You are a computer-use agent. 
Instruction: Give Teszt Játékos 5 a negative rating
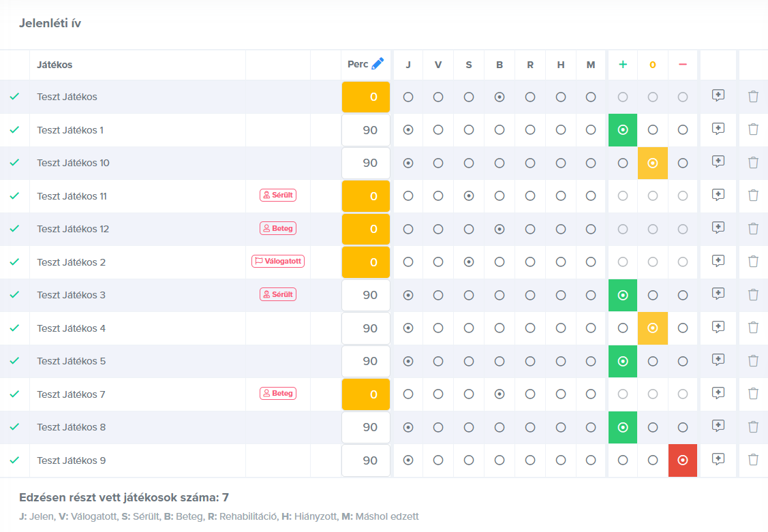pyautogui.click(x=683, y=361)
